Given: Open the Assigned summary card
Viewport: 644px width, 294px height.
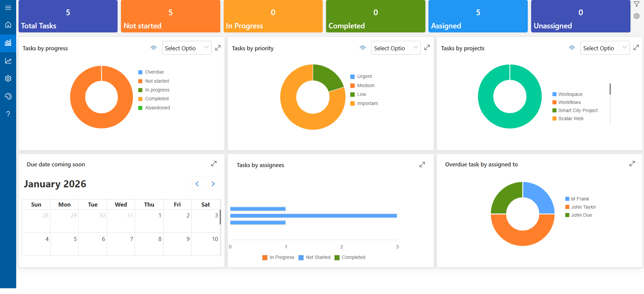Looking at the screenshot, I should click(x=478, y=16).
